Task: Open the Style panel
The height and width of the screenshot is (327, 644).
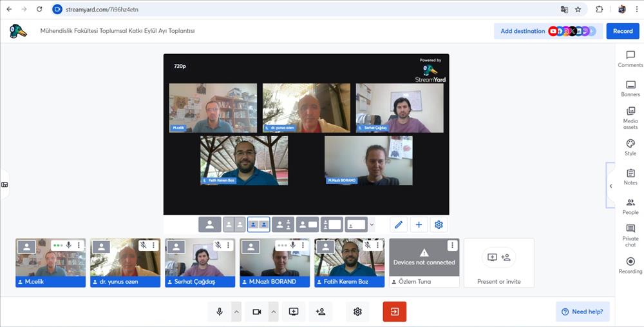Action: 630,147
